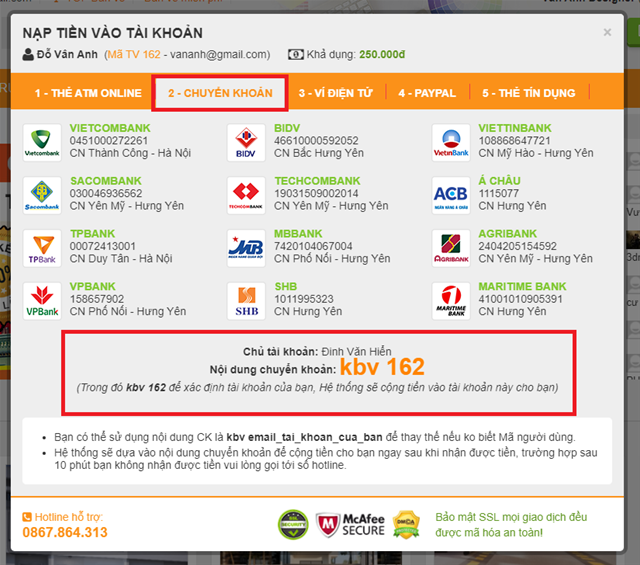This screenshot has height=565, width=640.
Task: Click Sacombank account number 030046936562
Action: point(106,194)
